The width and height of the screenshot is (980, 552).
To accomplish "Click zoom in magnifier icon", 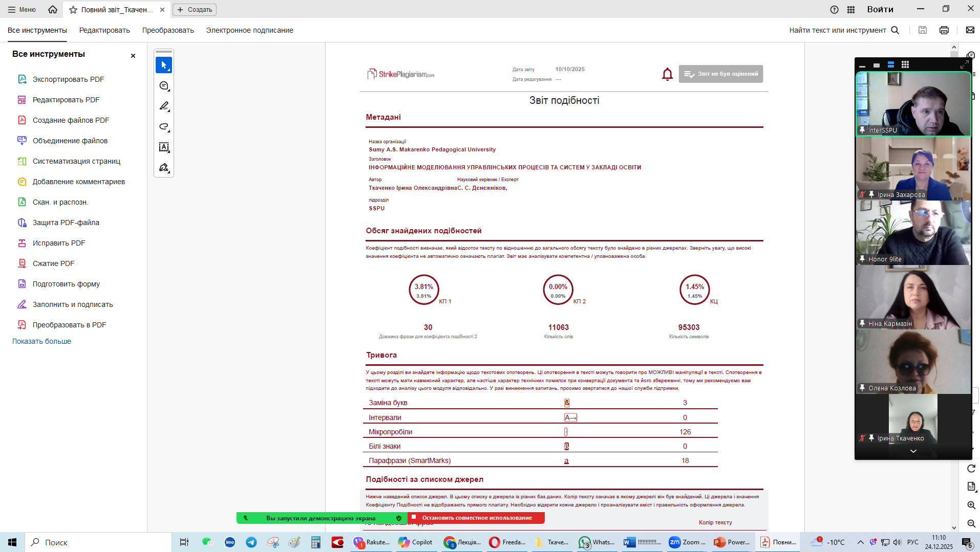I will pyautogui.click(x=971, y=505).
